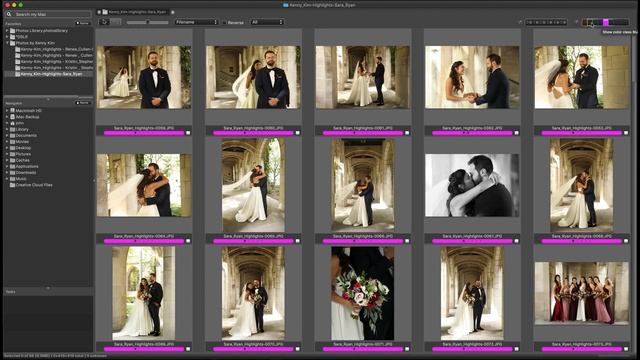Click the left panel collapse handle
Viewport: 640px width, 360px height.
(94, 180)
